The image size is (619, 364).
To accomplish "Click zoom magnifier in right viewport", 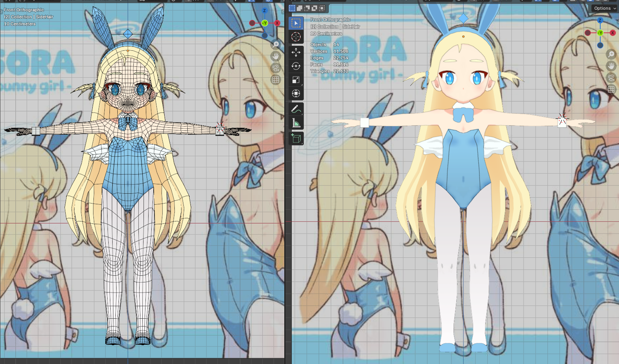I will pyautogui.click(x=611, y=54).
